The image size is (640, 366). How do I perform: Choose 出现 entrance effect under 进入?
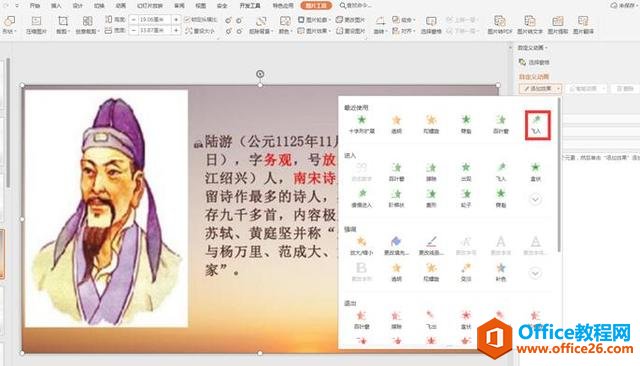pyautogui.click(x=466, y=172)
